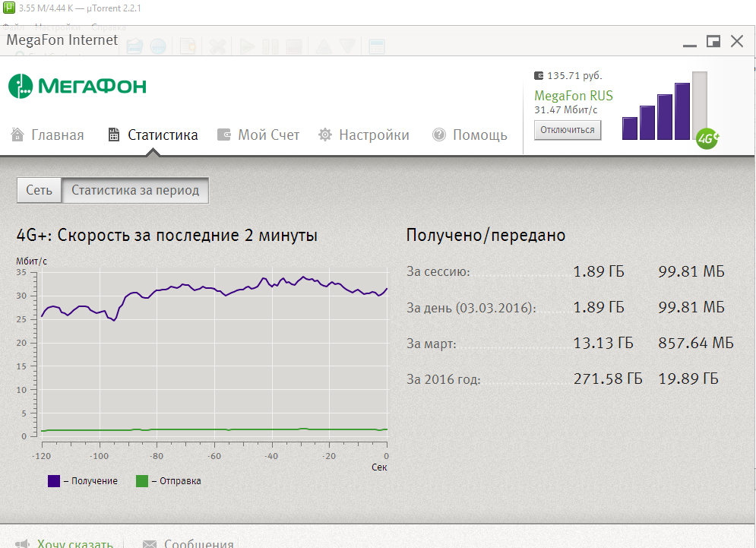Screen dimensions: 756x548
Task: Switch to Статистика за период sub-tab
Action: click(x=135, y=190)
